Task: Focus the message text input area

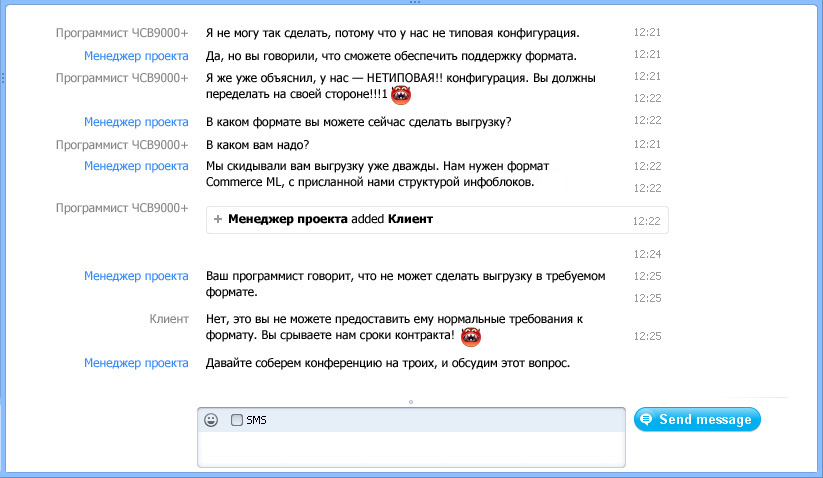Action: point(411,449)
